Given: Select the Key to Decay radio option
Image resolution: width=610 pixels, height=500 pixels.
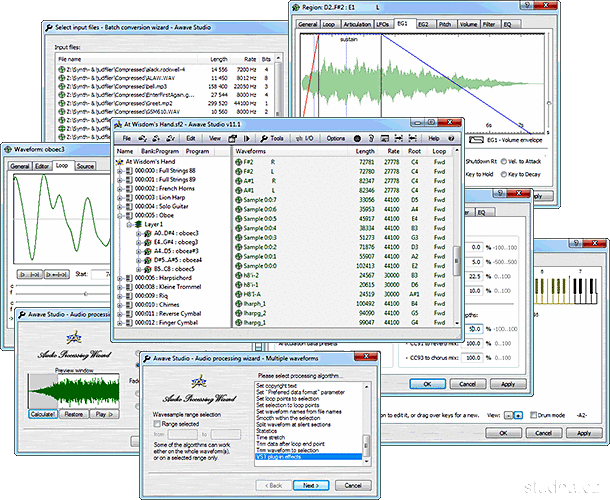Looking at the screenshot, I should [x=503, y=174].
